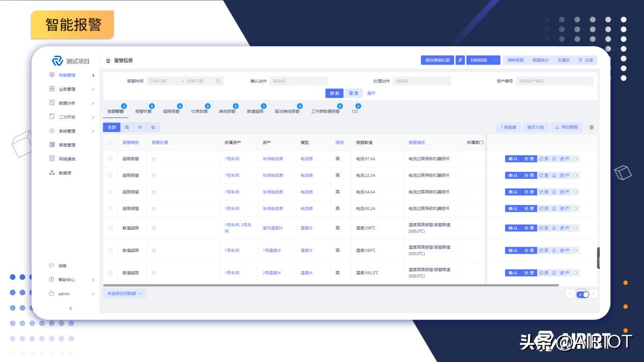Check the 2号温度计 row checkbox
Image resolution: width=644 pixels, height=362 pixels.
click(x=110, y=273)
